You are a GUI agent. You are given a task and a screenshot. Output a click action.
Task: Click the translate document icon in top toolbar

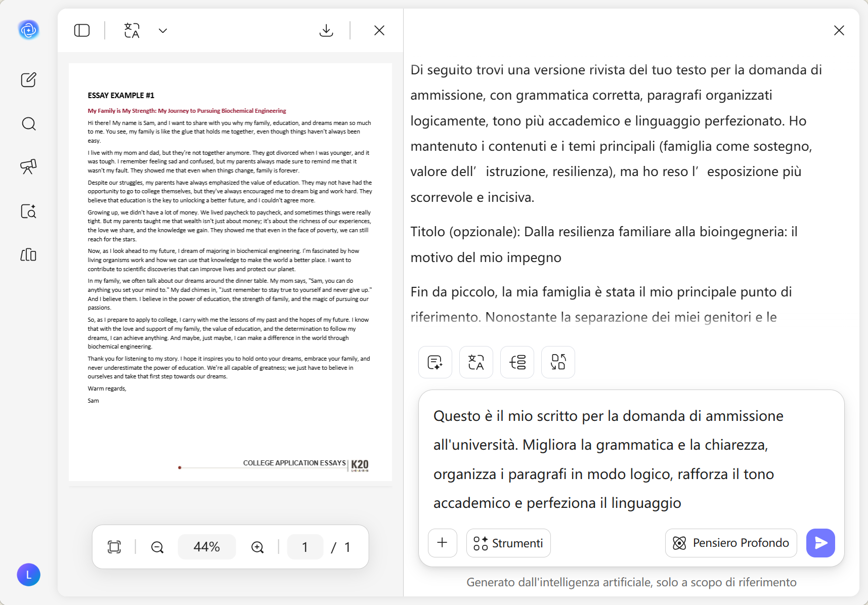click(x=132, y=30)
